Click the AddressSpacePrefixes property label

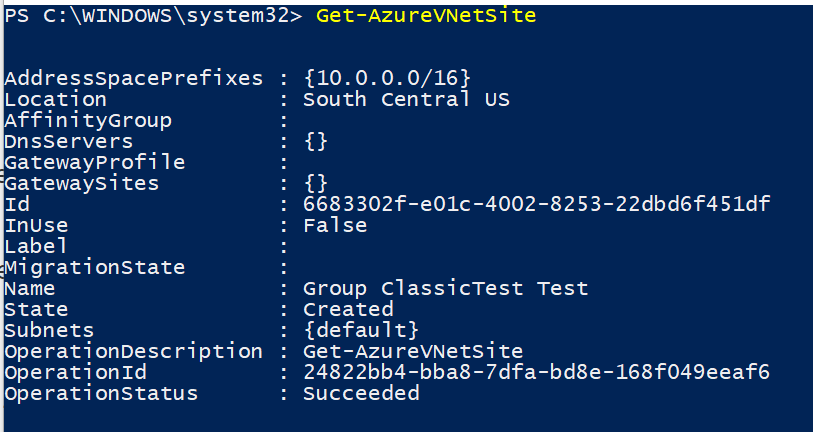pyautogui.click(x=133, y=78)
